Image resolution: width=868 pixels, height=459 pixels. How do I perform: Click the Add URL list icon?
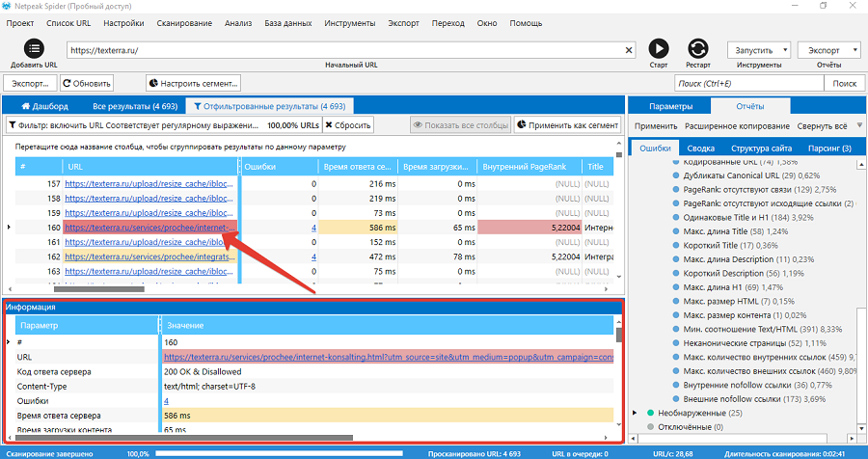34,49
